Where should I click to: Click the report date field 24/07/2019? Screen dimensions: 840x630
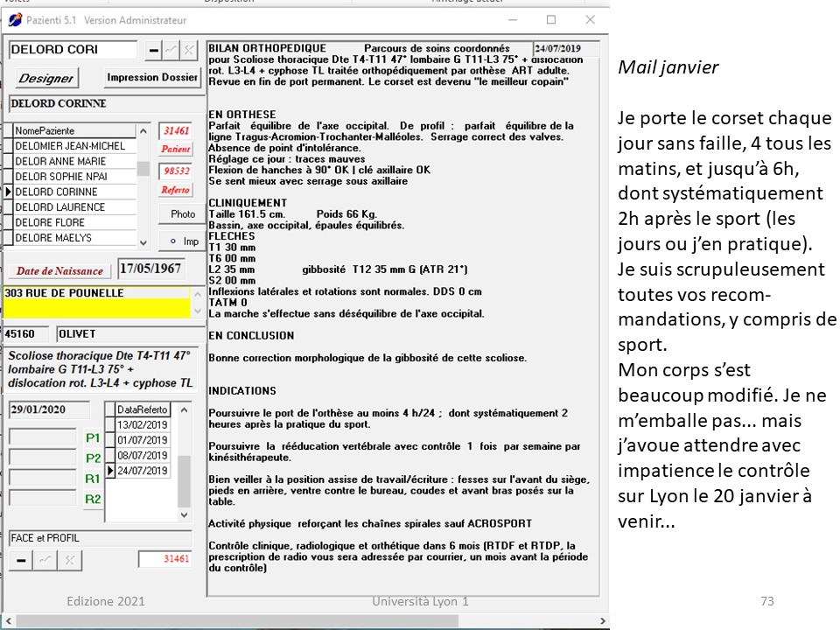566,48
